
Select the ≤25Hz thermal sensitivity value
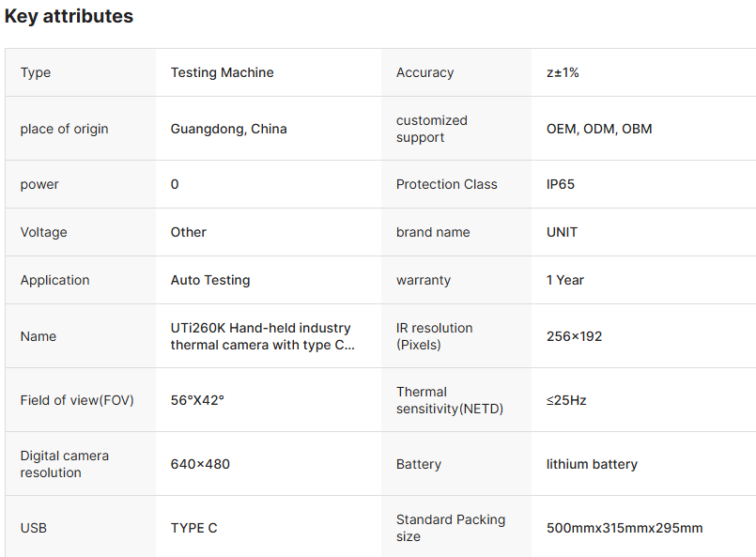coord(566,400)
